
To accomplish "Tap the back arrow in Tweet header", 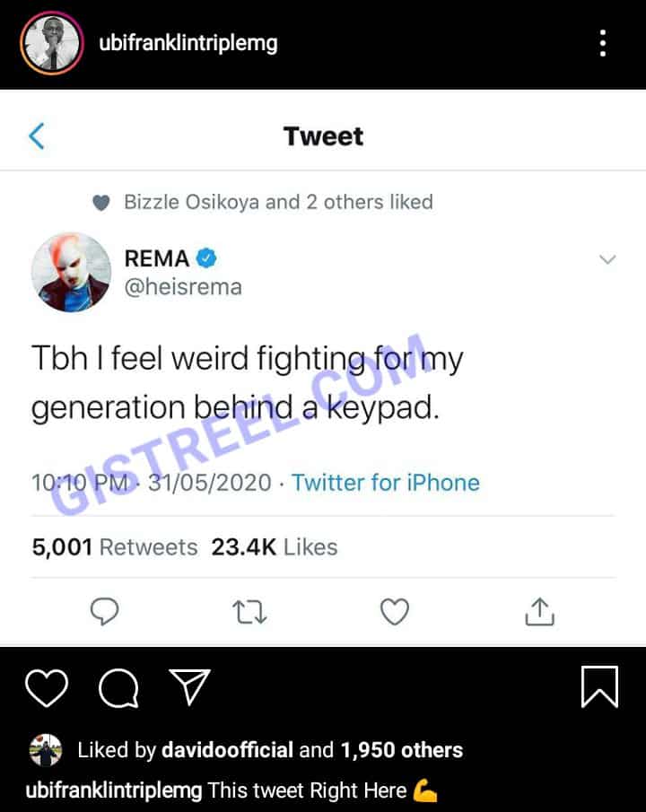I will tap(37, 136).
